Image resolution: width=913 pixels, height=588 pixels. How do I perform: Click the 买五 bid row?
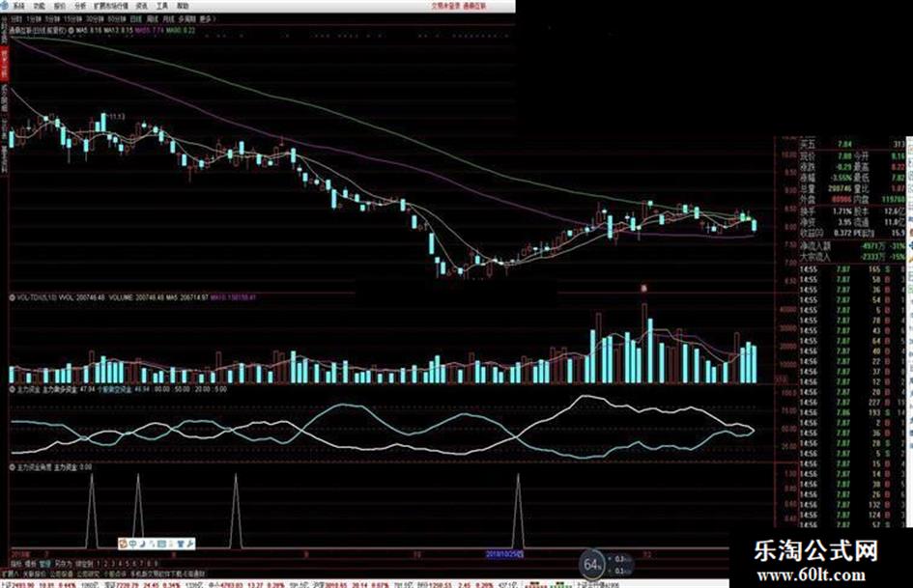[x=852, y=144]
